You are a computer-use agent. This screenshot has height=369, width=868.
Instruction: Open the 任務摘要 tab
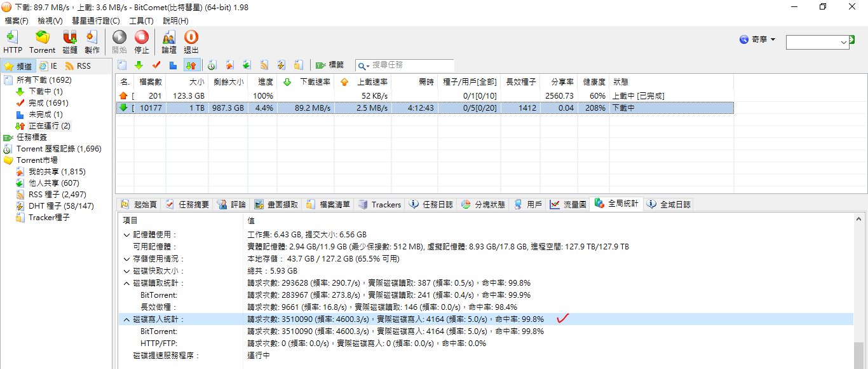point(187,204)
